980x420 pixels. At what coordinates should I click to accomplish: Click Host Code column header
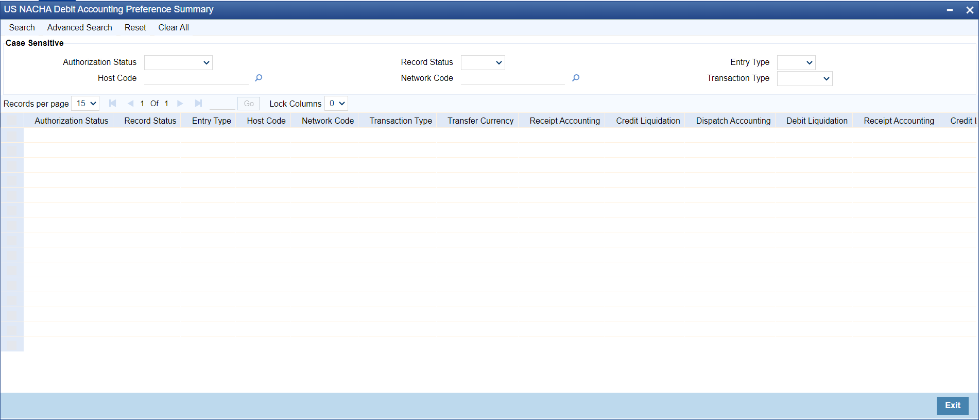[266, 121]
